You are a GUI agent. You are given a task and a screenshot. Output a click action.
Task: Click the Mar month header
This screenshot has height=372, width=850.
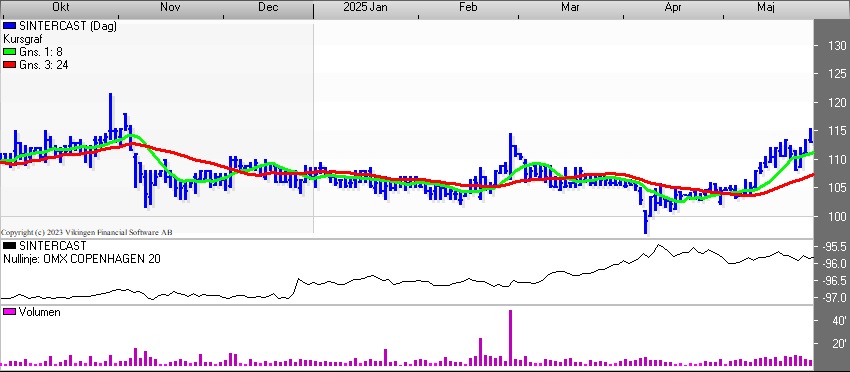[570, 7]
